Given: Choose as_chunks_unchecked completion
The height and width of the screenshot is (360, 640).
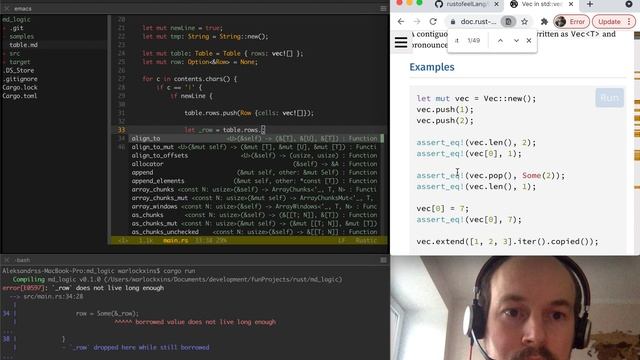Looking at the screenshot, I should click(254, 232).
